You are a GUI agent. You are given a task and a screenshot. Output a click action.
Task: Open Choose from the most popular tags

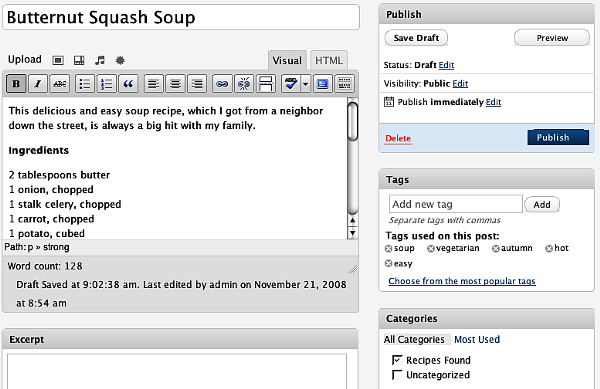click(462, 281)
